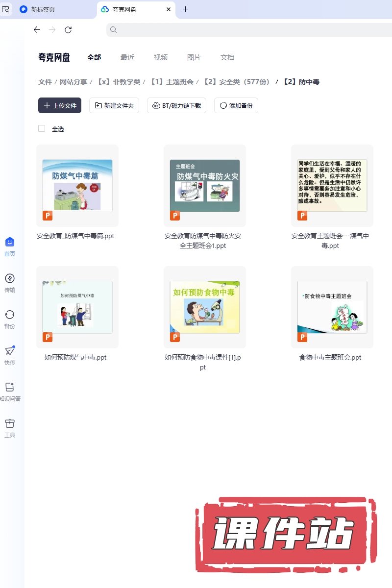Click the BT/磁力链下载 button

point(176,105)
